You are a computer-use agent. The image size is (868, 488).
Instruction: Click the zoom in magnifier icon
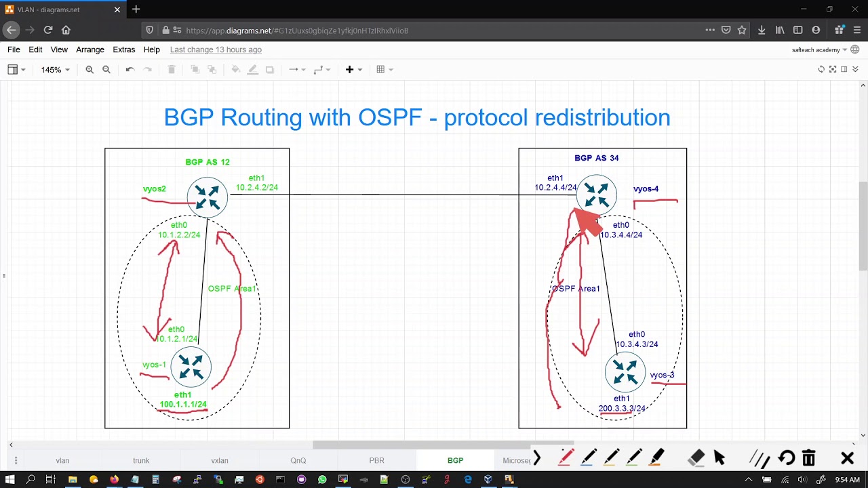[90, 70]
